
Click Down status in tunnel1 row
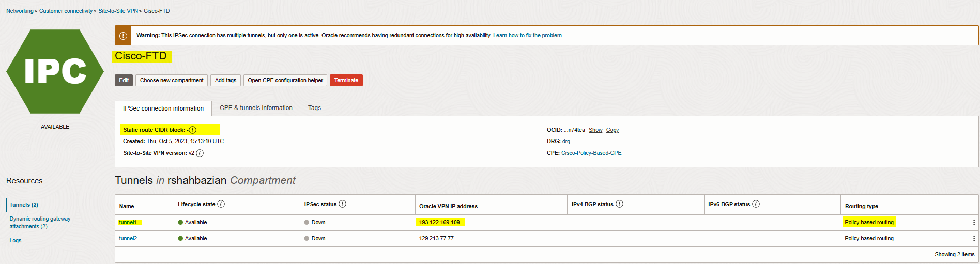pos(315,223)
